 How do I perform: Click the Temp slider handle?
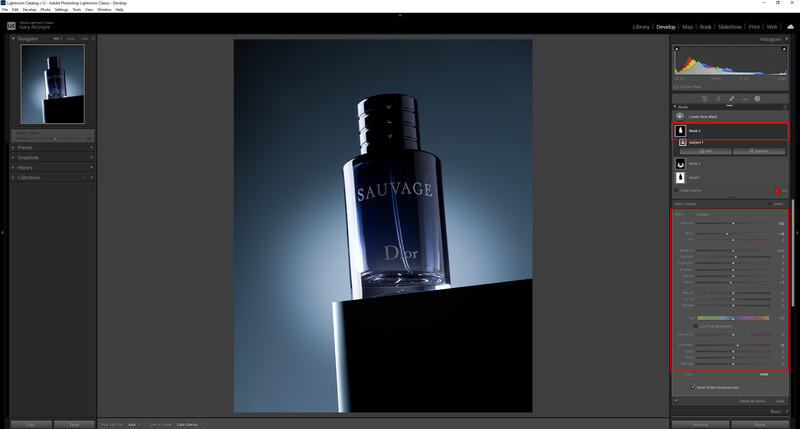pyautogui.click(x=727, y=234)
